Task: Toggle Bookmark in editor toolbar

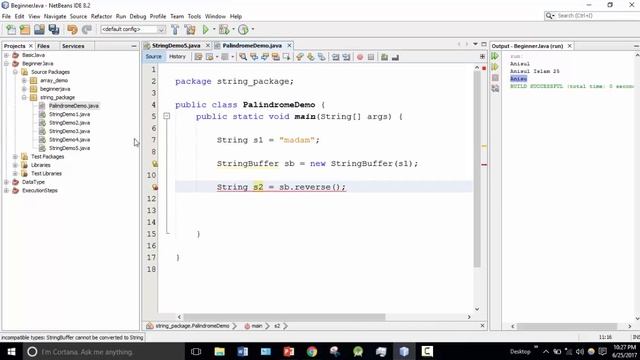Action: click(x=322, y=57)
